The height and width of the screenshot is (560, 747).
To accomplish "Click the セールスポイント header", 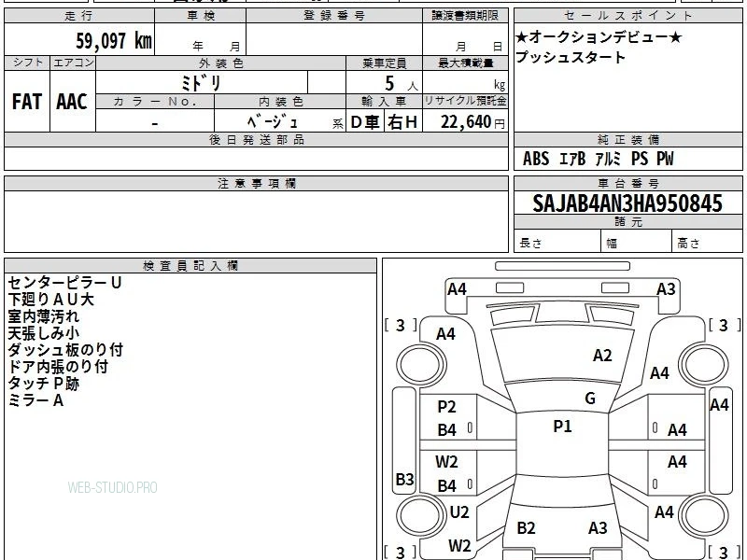I will click(627, 16).
